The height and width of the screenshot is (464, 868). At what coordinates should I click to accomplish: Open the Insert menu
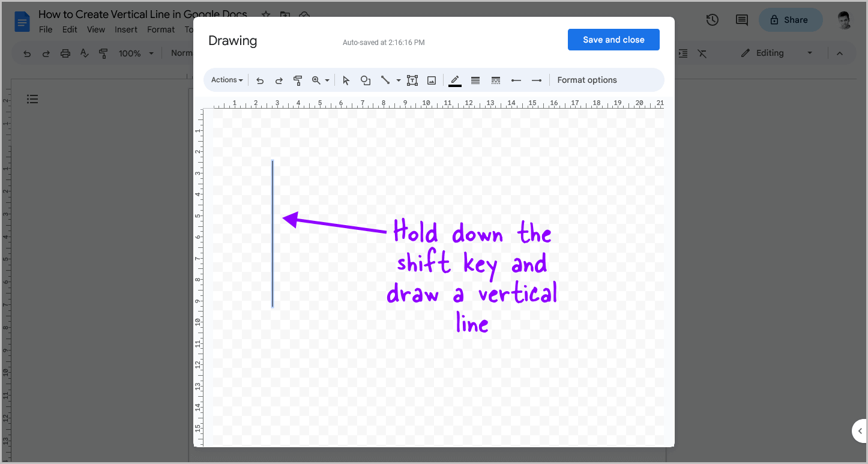click(x=126, y=29)
